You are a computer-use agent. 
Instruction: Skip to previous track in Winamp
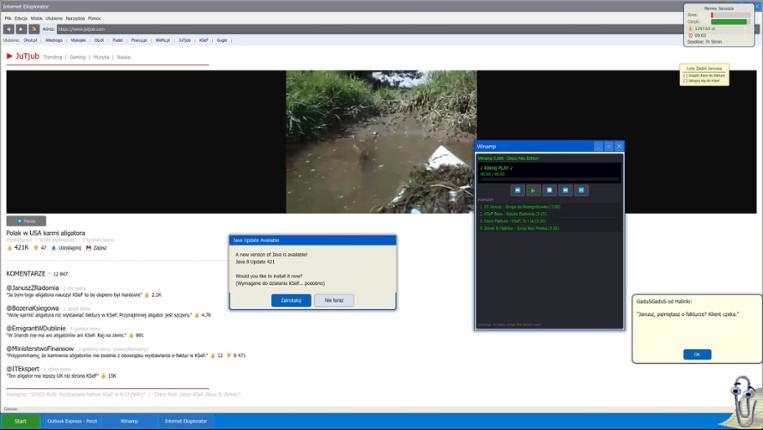(x=517, y=190)
